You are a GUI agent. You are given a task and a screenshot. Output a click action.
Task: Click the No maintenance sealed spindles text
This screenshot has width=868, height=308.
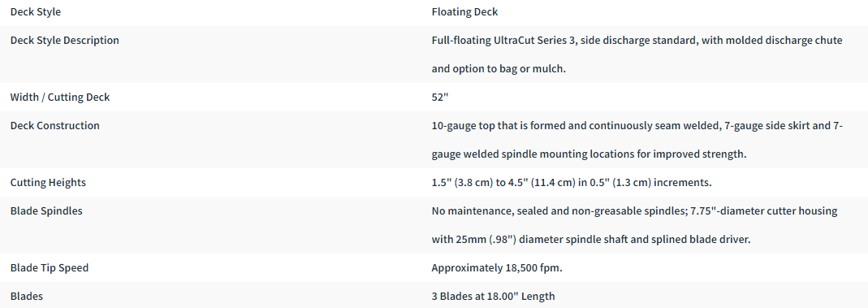pyautogui.click(x=634, y=225)
